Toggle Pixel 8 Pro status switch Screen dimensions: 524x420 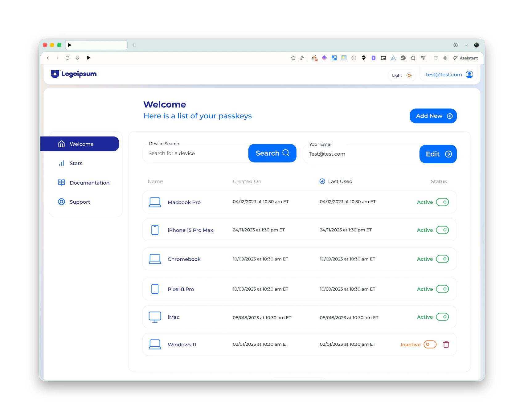(x=442, y=289)
